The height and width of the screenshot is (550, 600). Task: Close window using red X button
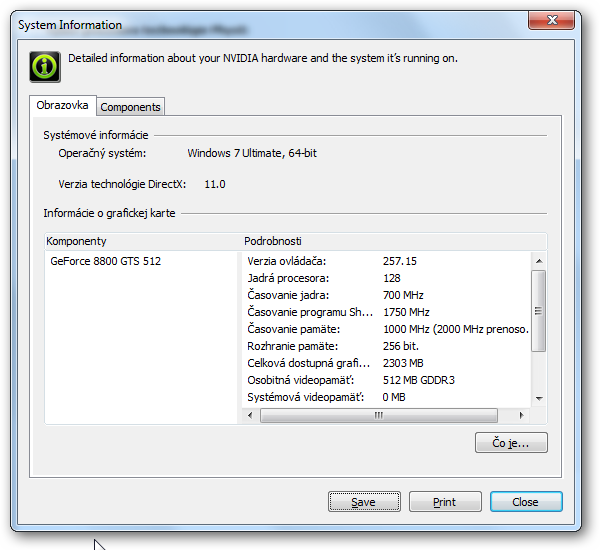pyautogui.click(x=551, y=20)
